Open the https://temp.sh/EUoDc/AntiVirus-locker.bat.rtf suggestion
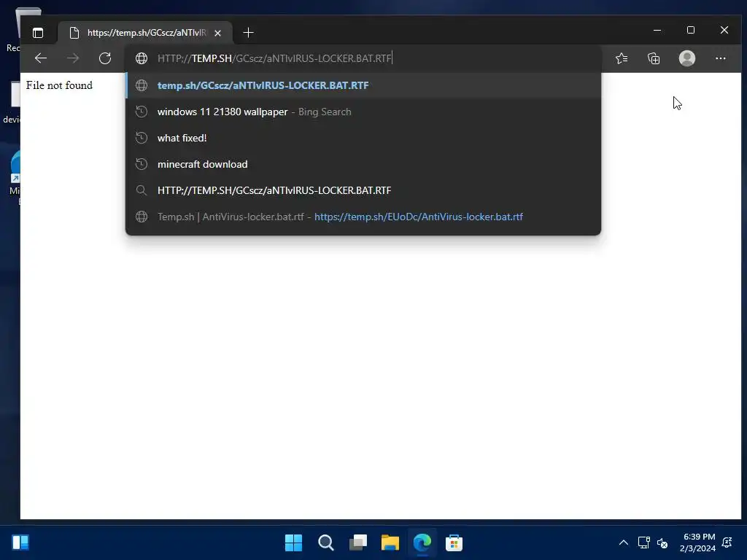 tap(363, 216)
